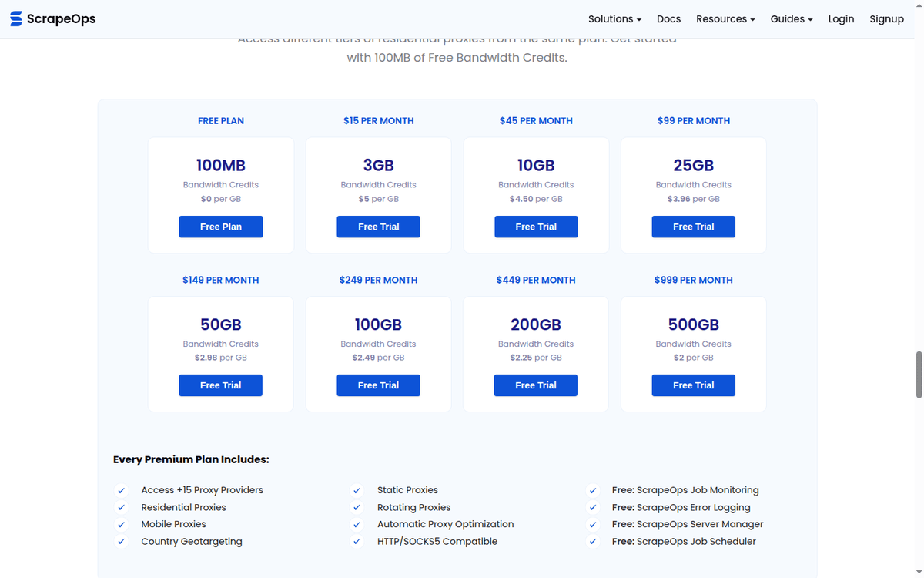
Task: Click the Access +15 Proxy Providers text
Action: coord(203,490)
